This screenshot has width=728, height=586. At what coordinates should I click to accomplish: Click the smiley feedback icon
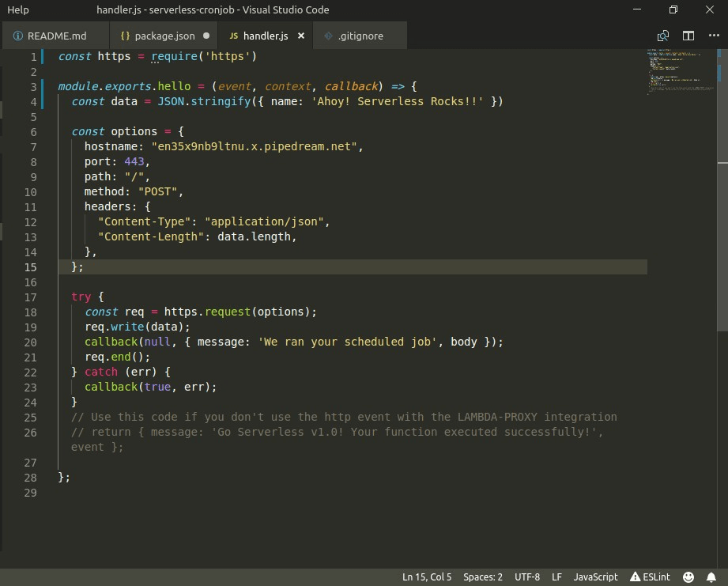click(x=688, y=577)
